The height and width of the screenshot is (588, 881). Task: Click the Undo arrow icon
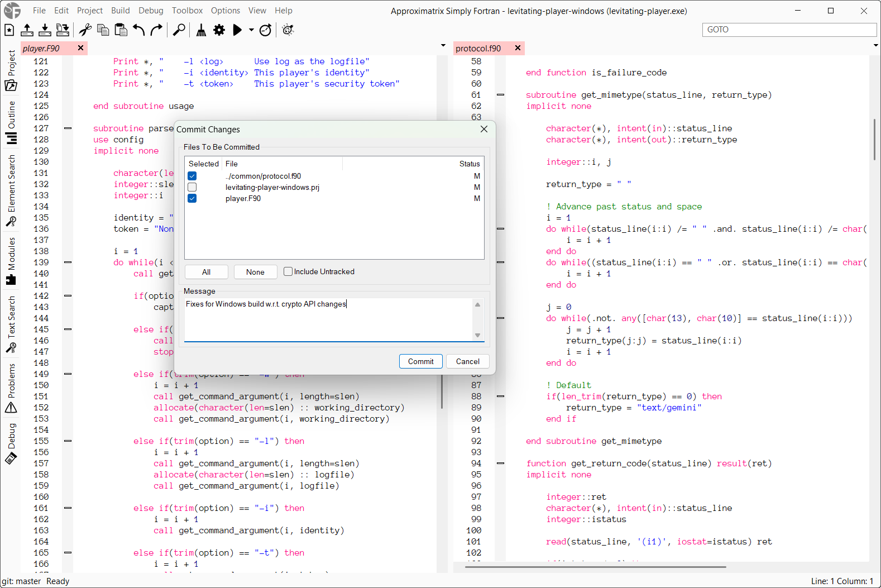tap(139, 30)
